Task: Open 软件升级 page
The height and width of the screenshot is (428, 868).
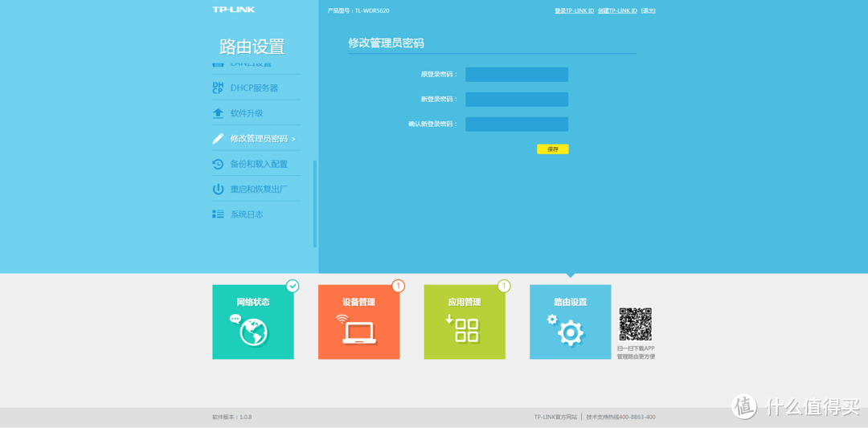Action: 247,113
